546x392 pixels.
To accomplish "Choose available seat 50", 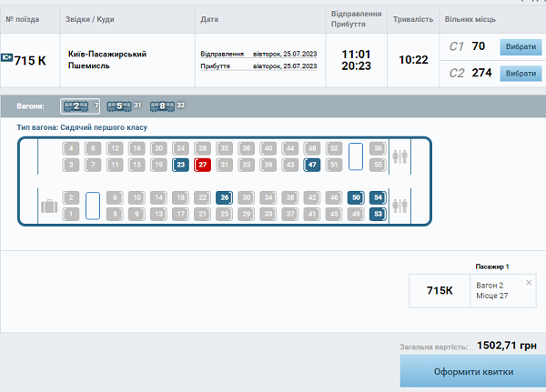I will pyautogui.click(x=356, y=197).
